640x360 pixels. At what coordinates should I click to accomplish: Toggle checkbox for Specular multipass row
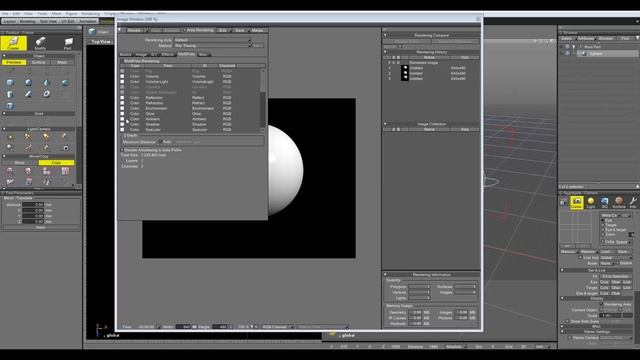[122, 129]
